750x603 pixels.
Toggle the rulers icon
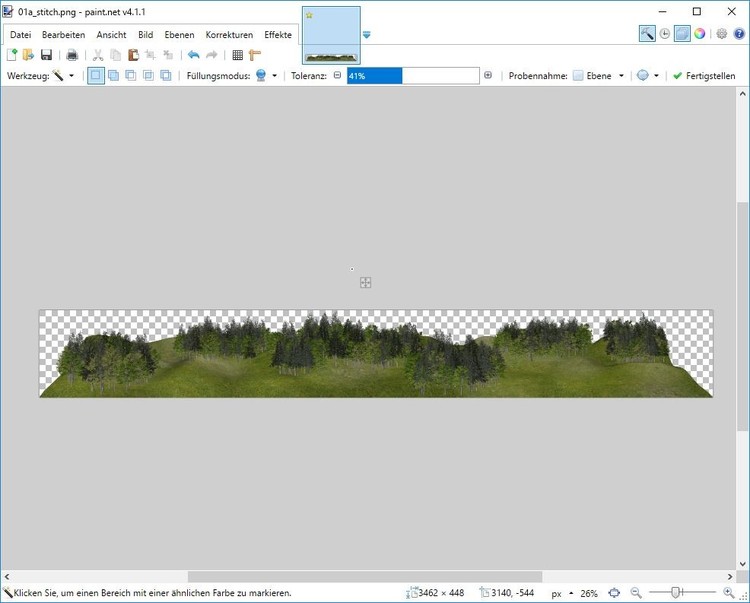[255, 55]
